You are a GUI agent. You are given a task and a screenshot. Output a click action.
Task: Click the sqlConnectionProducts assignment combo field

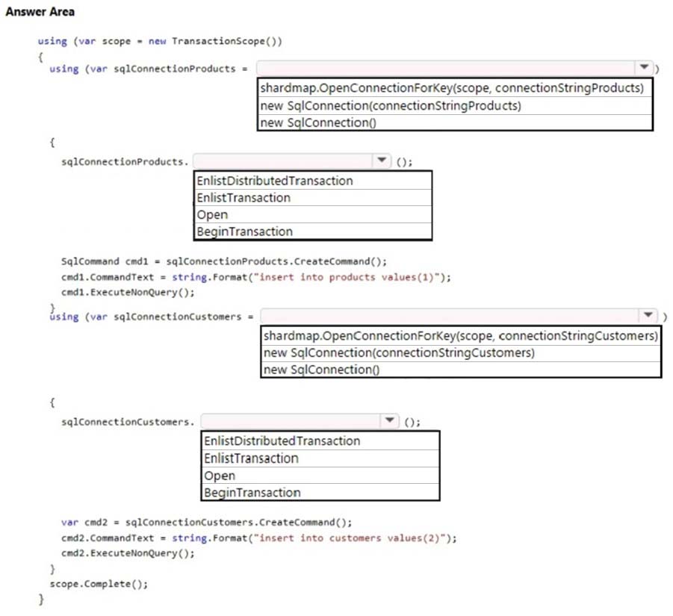pyautogui.click(x=455, y=68)
